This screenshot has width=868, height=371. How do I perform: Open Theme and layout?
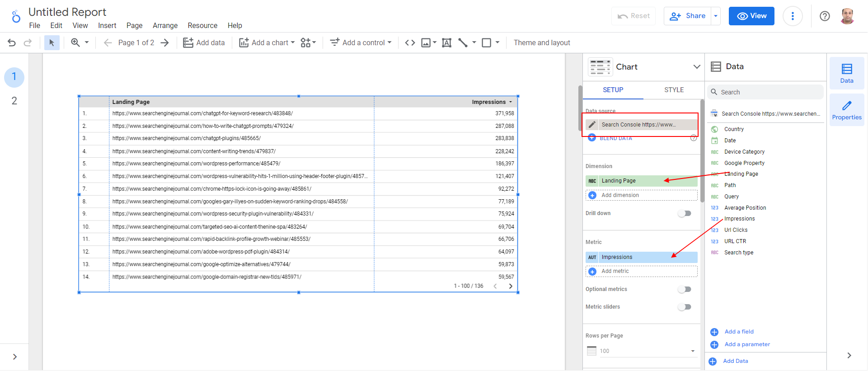pyautogui.click(x=542, y=42)
